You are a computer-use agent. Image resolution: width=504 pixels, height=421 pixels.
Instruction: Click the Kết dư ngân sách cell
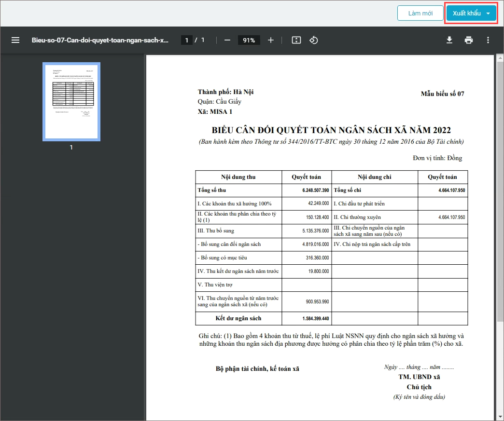238,318
